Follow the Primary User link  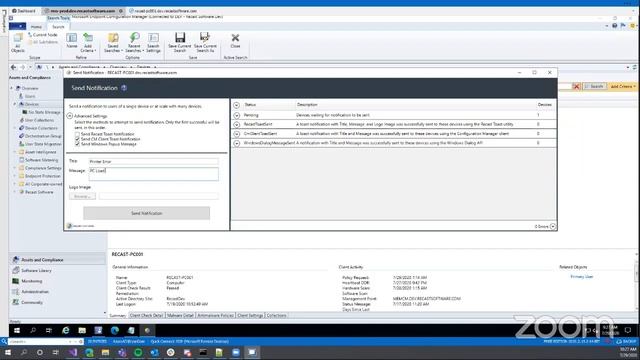[582, 277]
